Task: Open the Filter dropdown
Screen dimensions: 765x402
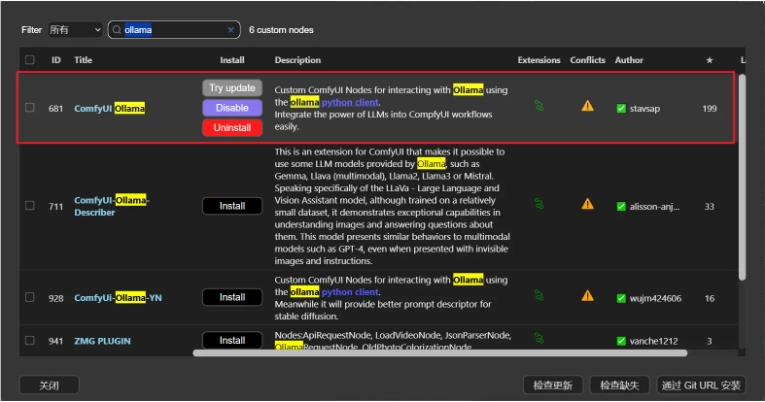Action: (75, 30)
